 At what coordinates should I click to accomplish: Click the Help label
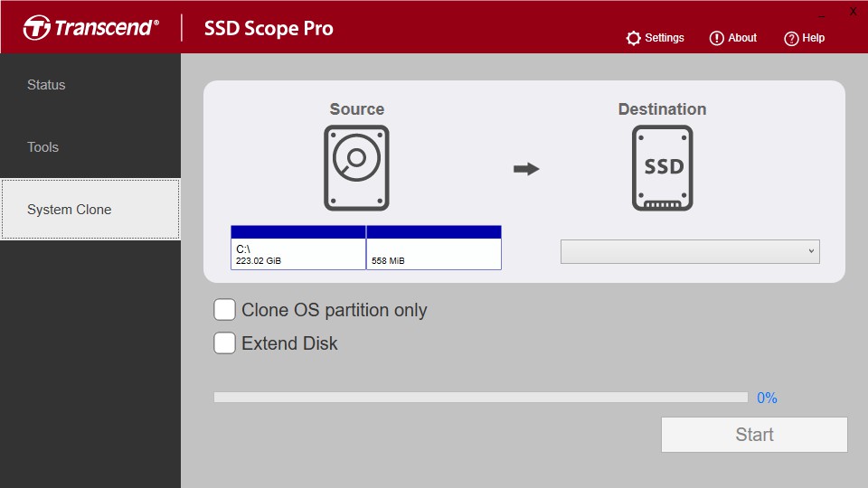[x=813, y=38]
